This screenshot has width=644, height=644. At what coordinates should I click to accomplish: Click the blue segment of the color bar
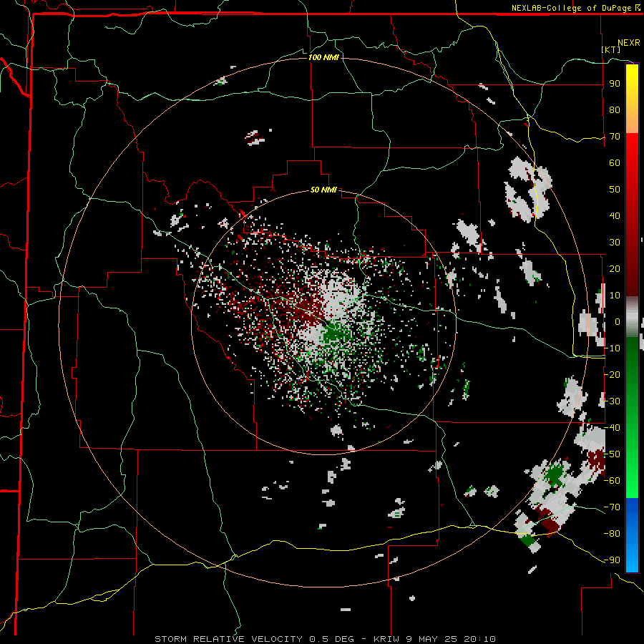pos(632,535)
